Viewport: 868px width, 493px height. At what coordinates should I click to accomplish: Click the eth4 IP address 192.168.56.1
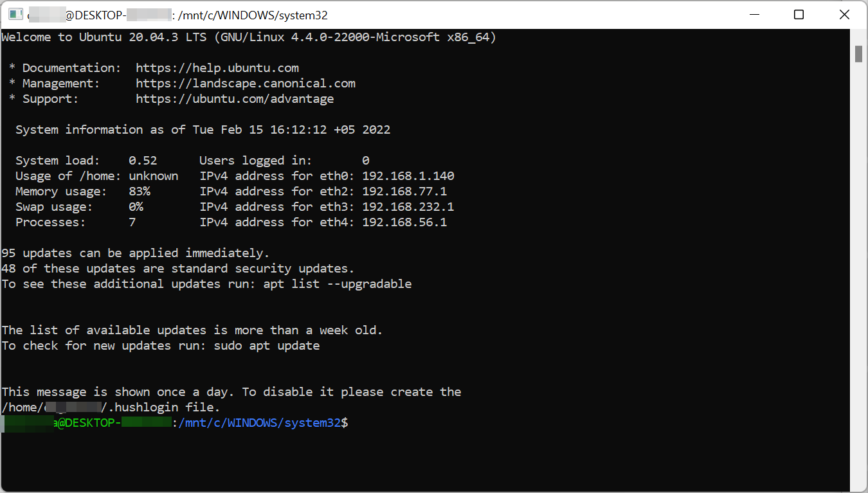(x=404, y=222)
